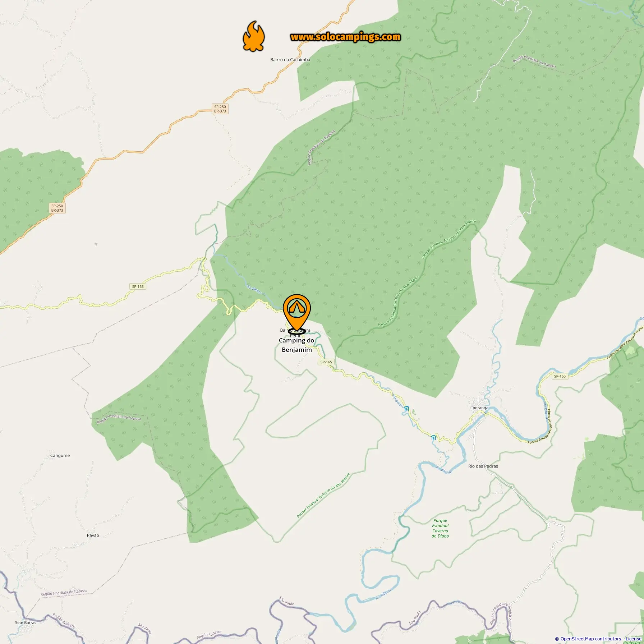Click the SP-165 shield just southeast of Camping do Benjamim

click(x=326, y=362)
